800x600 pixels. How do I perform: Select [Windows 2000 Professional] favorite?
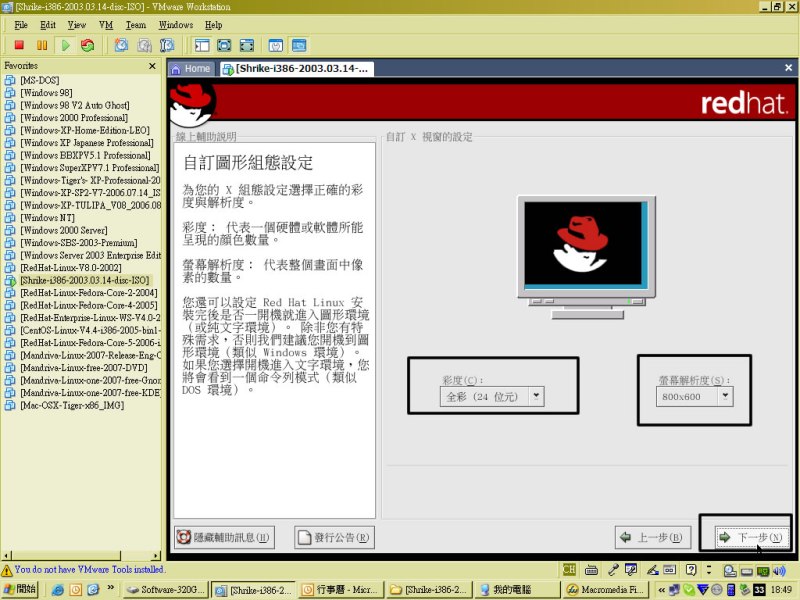pyautogui.click(x=74, y=118)
